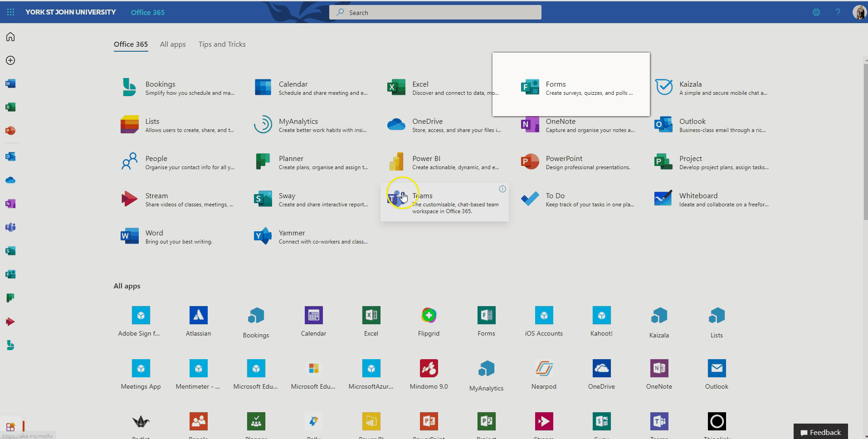Switch to the Tips and Tricks tab

point(222,44)
